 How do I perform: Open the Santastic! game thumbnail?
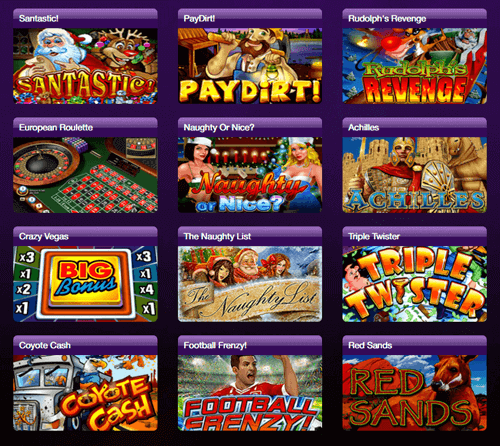[x=85, y=66]
